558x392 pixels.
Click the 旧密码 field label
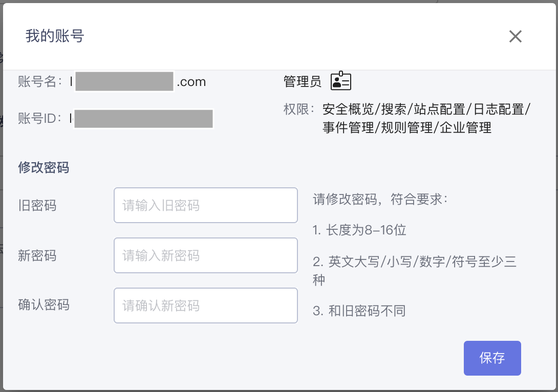click(37, 205)
